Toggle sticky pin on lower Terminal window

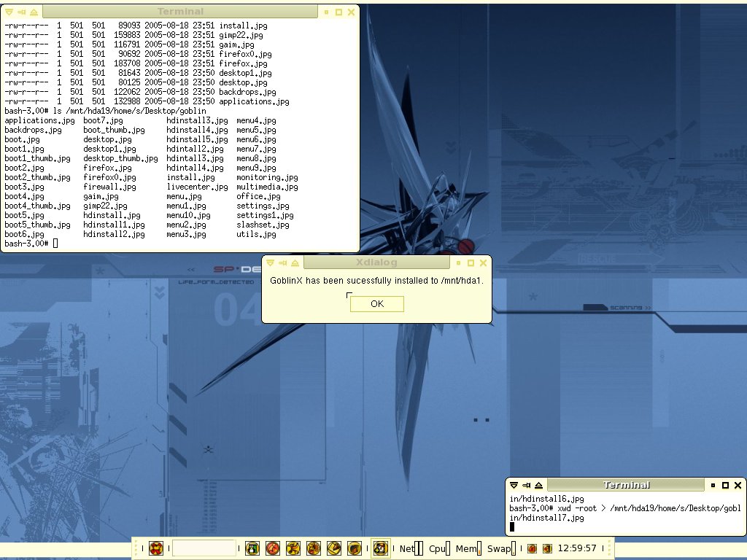pyautogui.click(x=526, y=485)
